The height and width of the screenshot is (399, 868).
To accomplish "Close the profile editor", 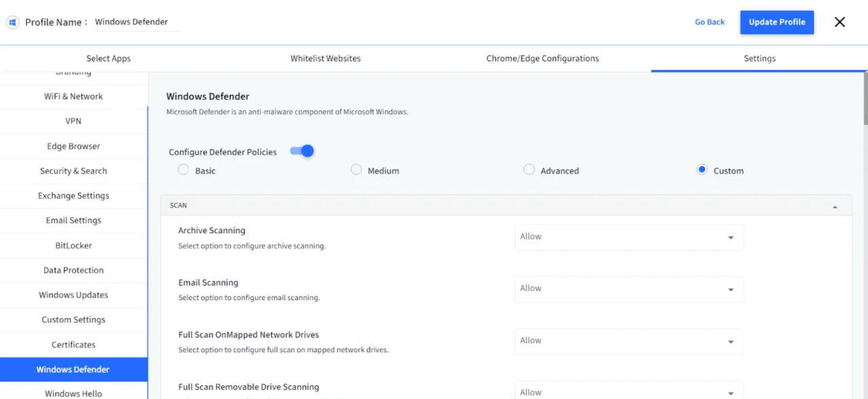I will (x=840, y=22).
